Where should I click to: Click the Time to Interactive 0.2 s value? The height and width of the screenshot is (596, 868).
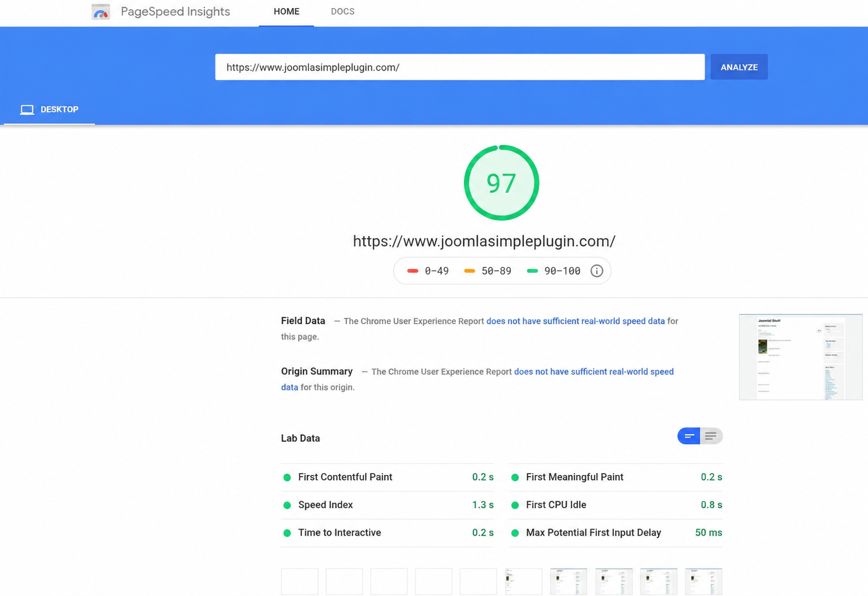[483, 533]
